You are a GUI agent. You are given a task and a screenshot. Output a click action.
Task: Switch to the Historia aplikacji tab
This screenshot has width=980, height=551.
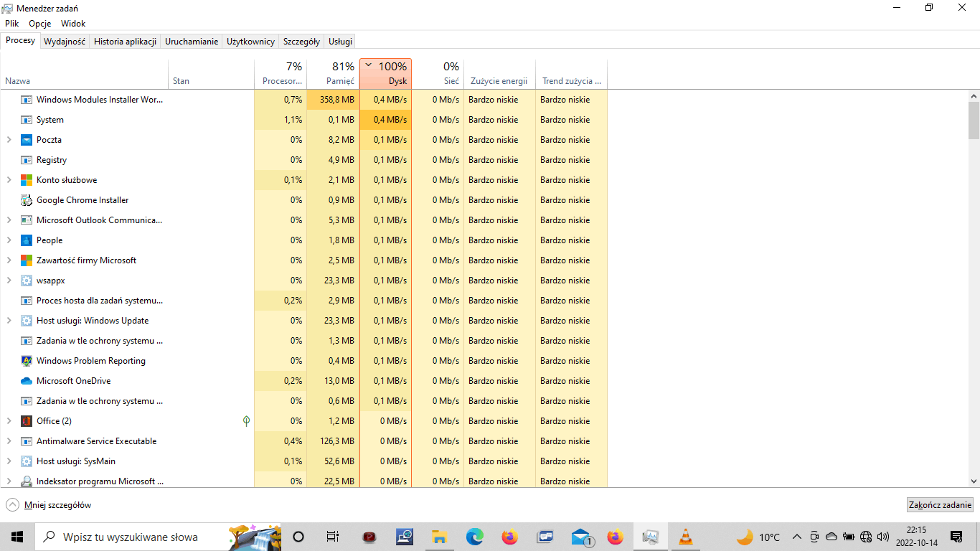tap(125, 42)
